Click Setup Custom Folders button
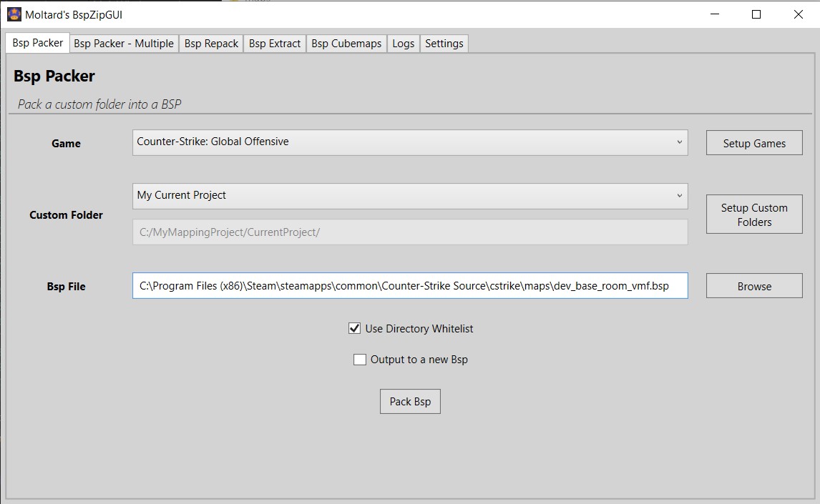Viewport: 820px width, 504px height. (754, 214)
